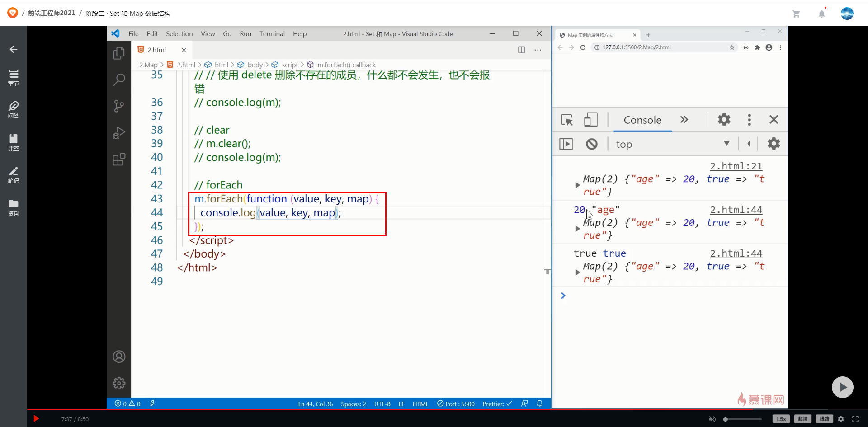The height and width of the screenshot is (427, 868).
Task: Open Q&A (问答) panel in sidebar
Action: (14, 110)
